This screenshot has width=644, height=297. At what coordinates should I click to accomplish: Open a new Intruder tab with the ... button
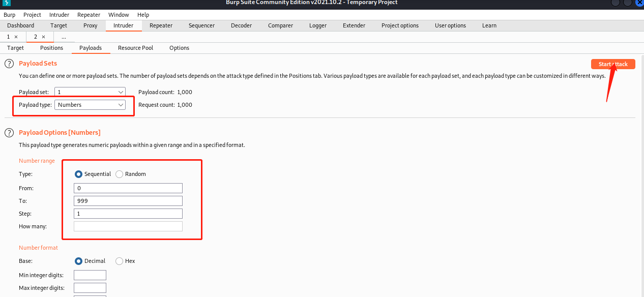64,37
